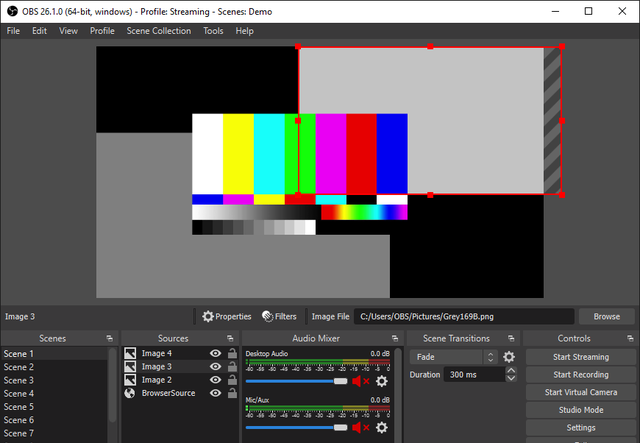Hide the Image 2 source
The width and height of the screenshot is (640, 443).
(216, 380)
